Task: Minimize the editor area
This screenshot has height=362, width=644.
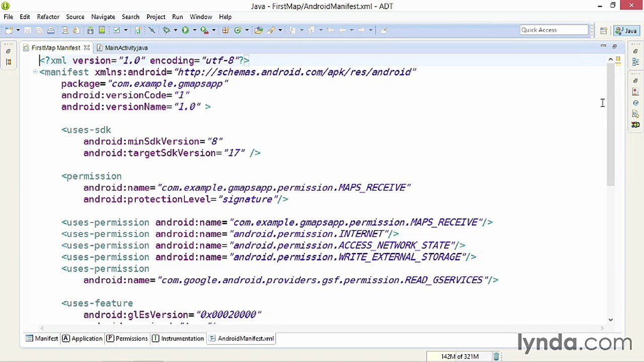Action: coord(603,47)
